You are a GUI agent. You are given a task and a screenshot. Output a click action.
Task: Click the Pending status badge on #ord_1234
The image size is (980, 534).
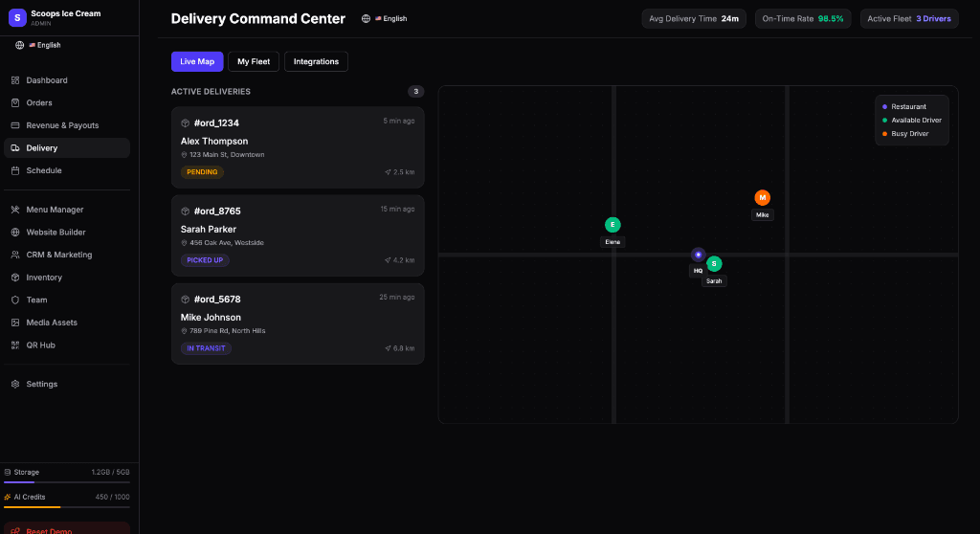click(x=202, y=172)
